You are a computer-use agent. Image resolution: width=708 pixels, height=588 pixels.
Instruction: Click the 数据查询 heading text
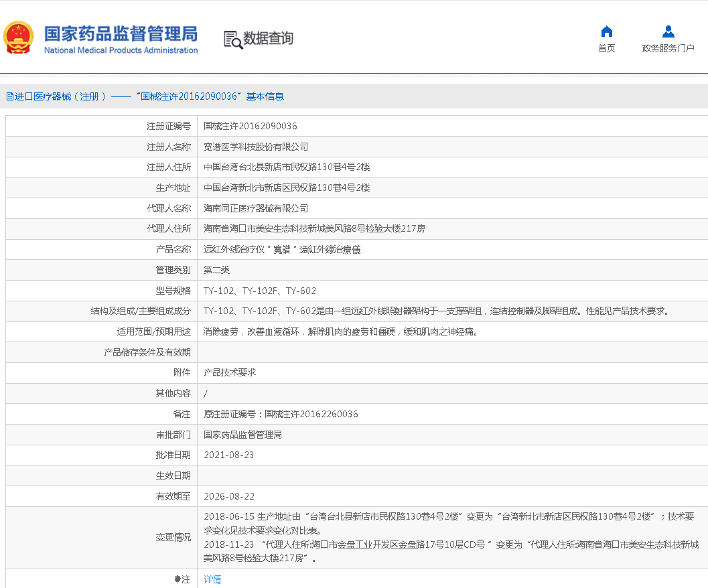point(268,39)
